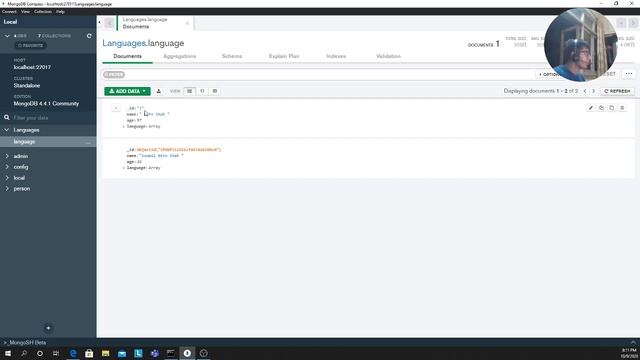Expand the config database
This screenshot has width=640, height=360.
pos(7,167)
